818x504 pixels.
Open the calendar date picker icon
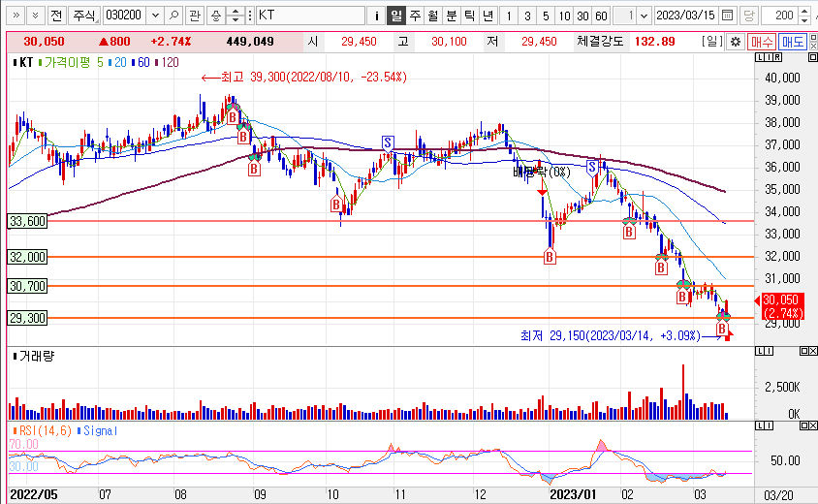pyautogui.click(x=727, y=16)
